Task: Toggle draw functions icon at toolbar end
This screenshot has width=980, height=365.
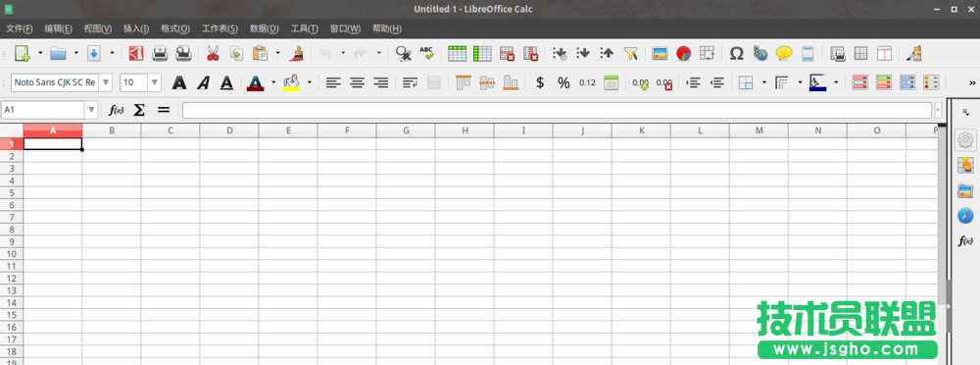Action: pyautogui.click(x=913, y=53)
